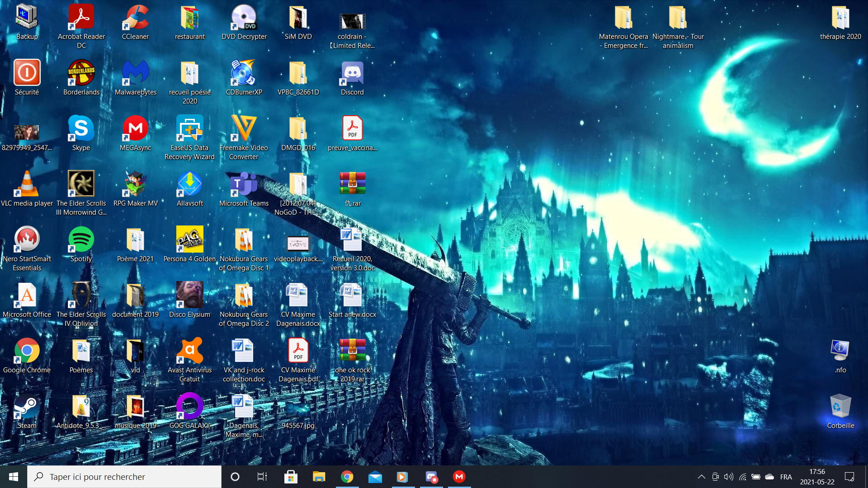Screen dimensions: 868x488
Task: Select the VK and j-rock collection.doc file
Action: pos(244,360)
